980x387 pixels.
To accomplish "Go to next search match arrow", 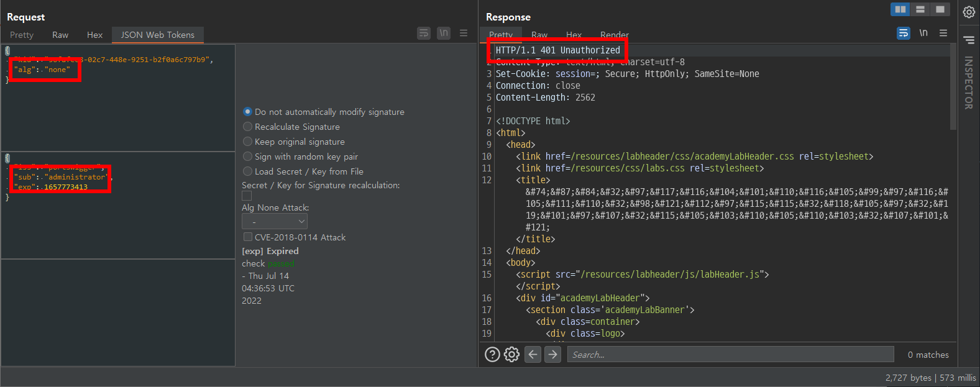I will point(553,354).
